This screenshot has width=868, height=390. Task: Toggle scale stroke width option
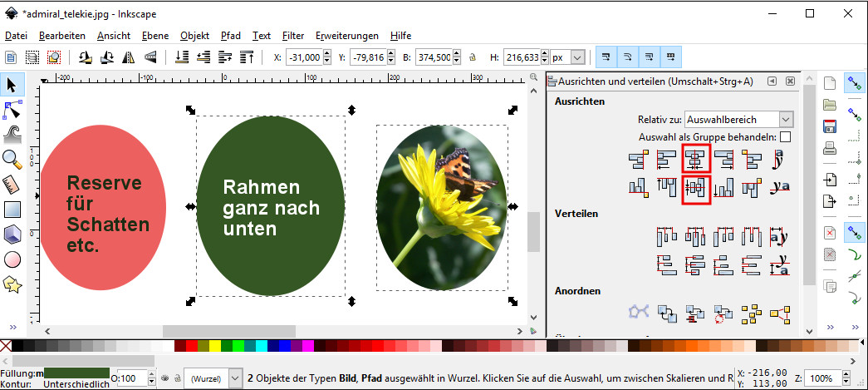606,57
